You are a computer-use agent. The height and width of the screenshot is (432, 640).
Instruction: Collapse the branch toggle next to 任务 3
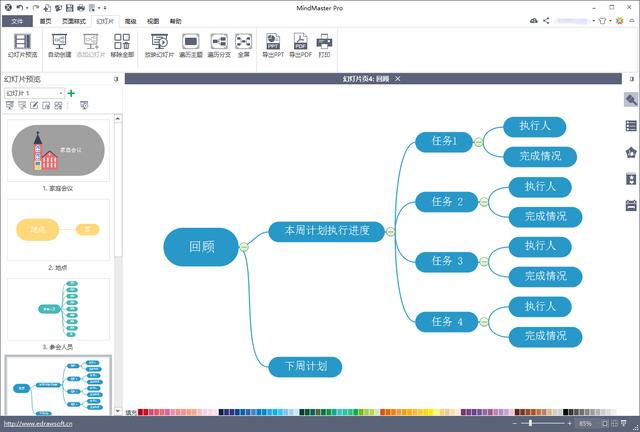tap(484, 261)
